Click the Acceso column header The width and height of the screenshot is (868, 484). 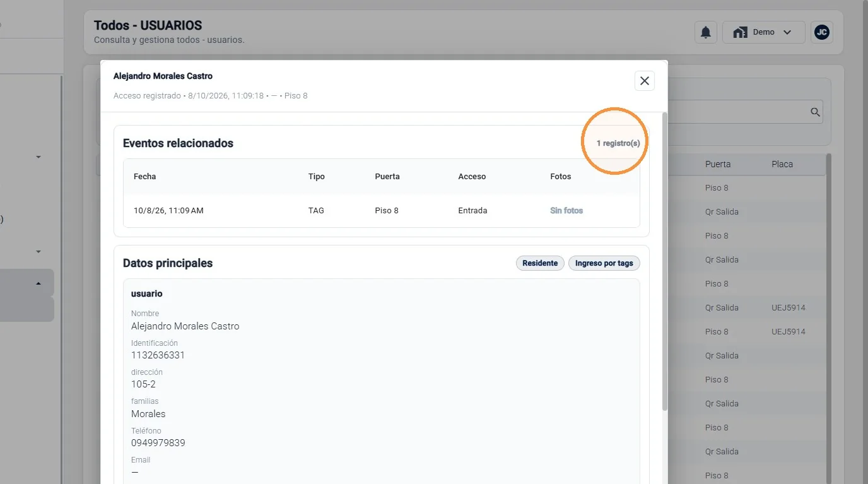coord(472,177)
